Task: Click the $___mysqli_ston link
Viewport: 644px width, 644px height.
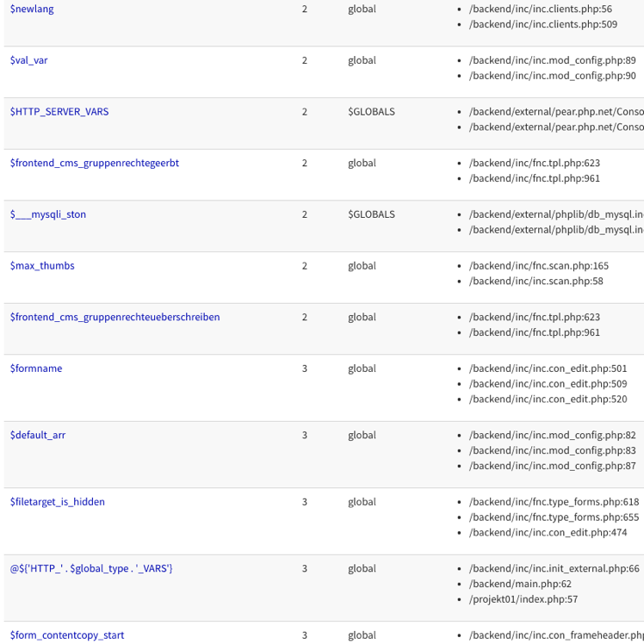Action: click(x=48, y=214)
